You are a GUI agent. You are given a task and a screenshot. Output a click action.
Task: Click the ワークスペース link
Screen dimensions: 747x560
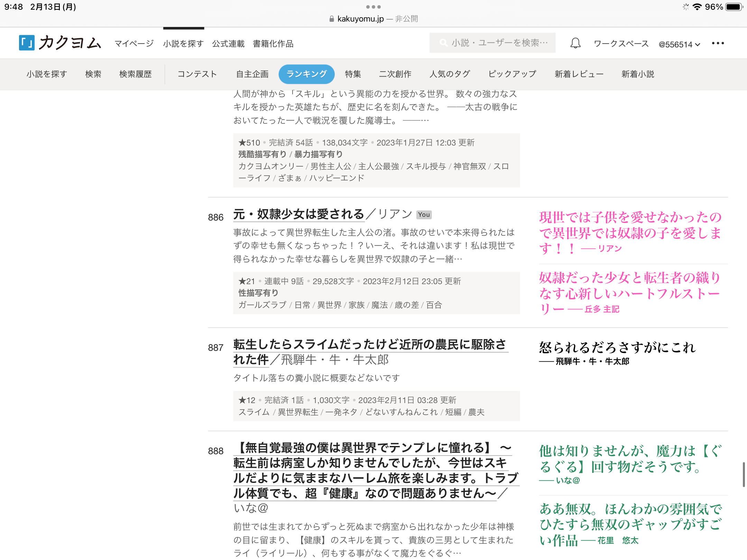pyautogui.click(x=621, y=44)
